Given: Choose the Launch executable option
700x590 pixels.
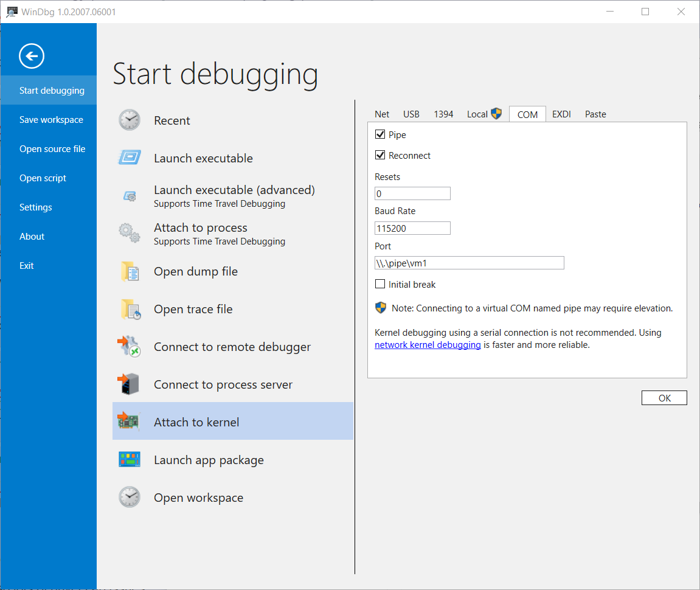Looking at the screenshot, I should [203, 158].
